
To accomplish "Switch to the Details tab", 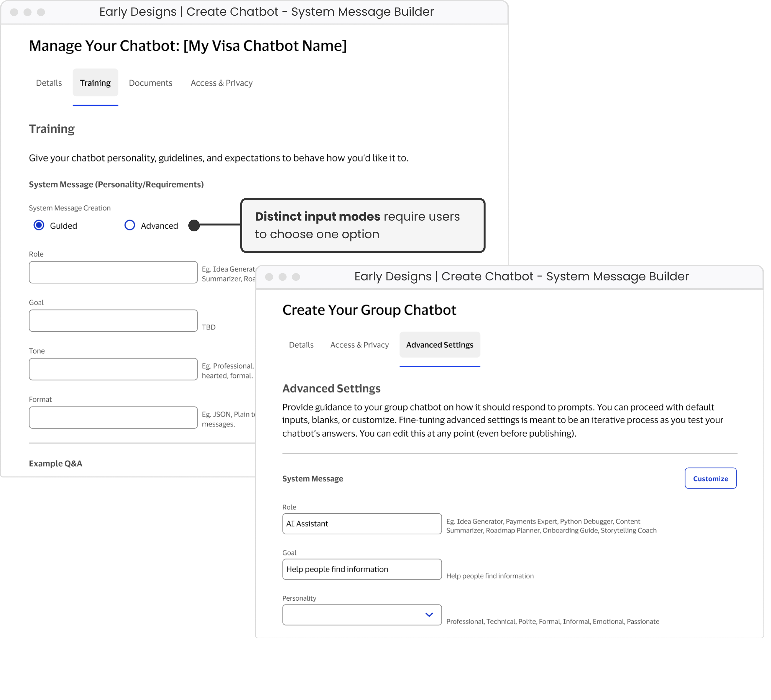I will pos(49,83).
